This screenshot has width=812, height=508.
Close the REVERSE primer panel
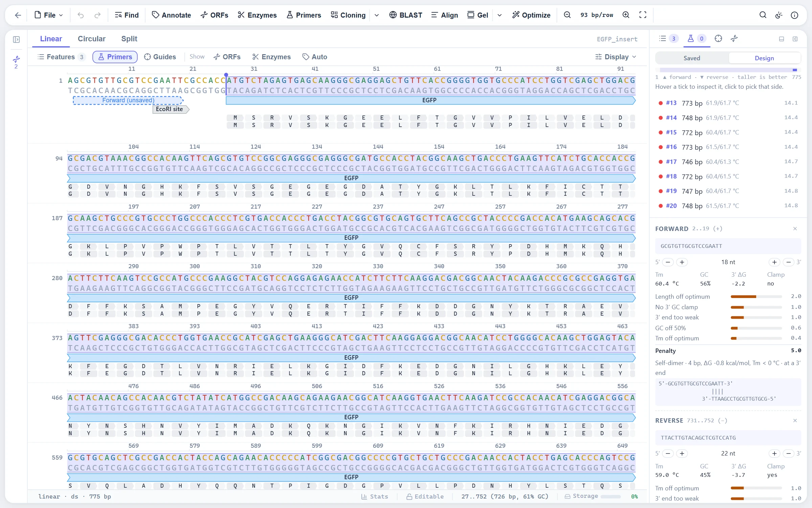795,421
